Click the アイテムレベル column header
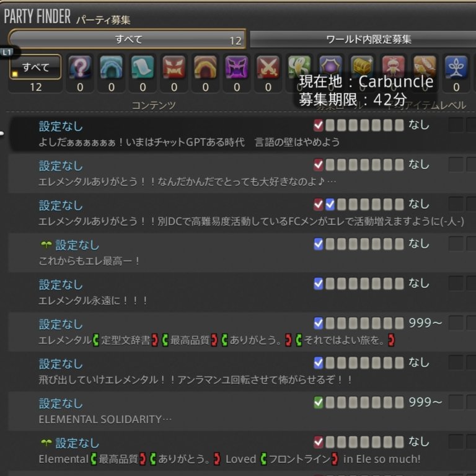The image size is (476, 476). coord(435,105)
